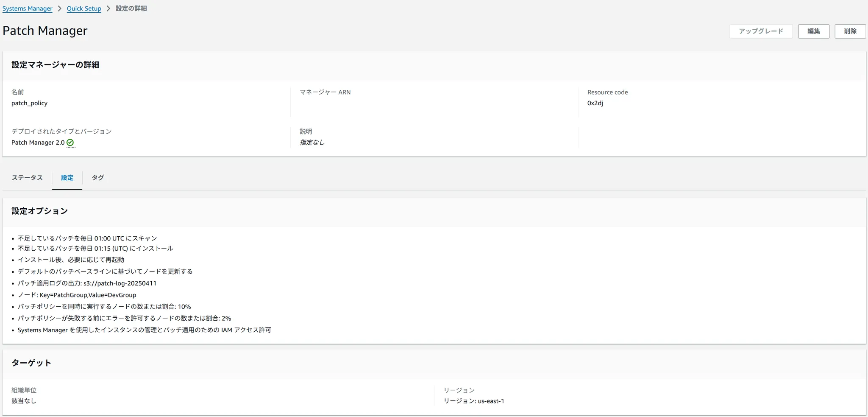The height and width of the screenshot is (417, 868).
Task: Click the concurrent nodes 10% line
Action: point(104,307)
